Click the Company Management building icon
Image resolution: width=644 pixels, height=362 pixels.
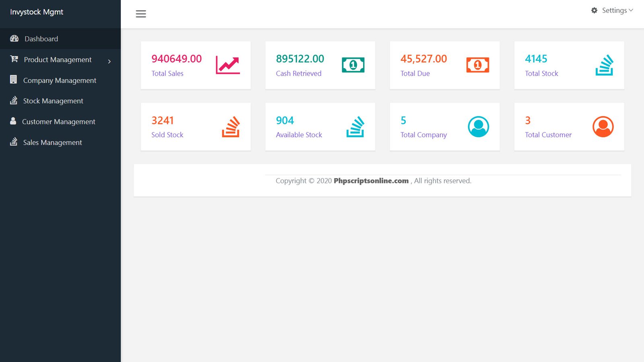(13, 80)
